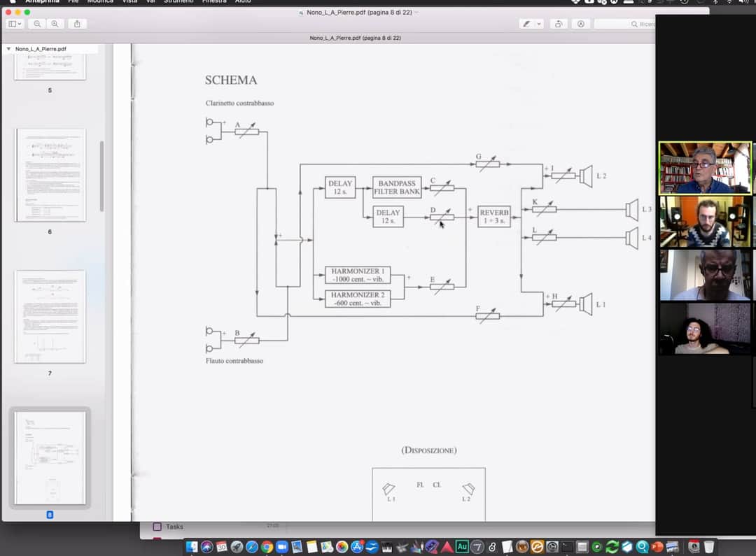Launch Siri from the Dock
The height and width of the screenshot is (556, 756).
[206, 546]
